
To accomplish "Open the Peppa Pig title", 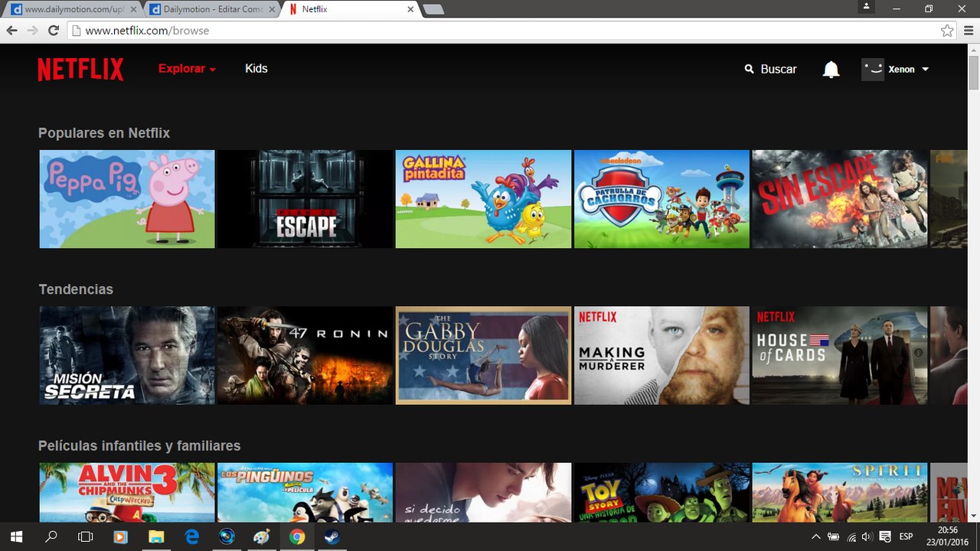I will click(127, 199).
